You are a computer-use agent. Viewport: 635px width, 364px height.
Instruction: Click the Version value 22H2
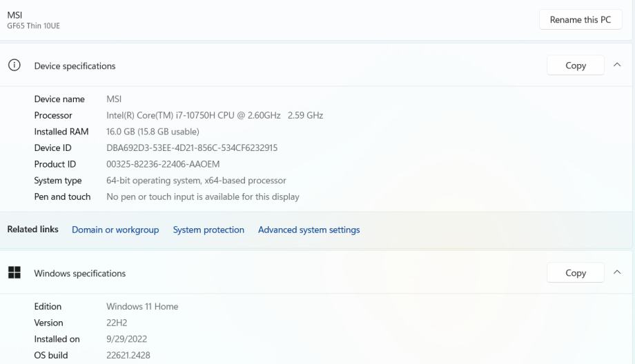point(117,323)
